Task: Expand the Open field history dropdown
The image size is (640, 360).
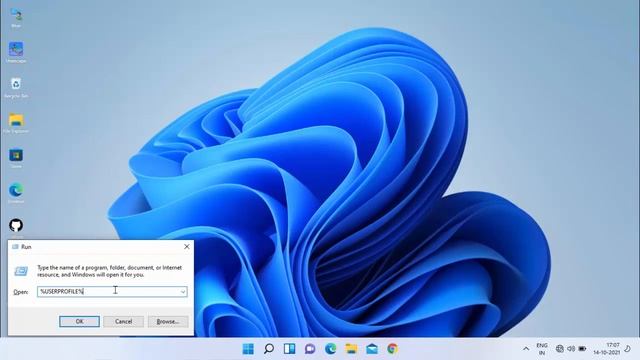Action: [183, 291]
